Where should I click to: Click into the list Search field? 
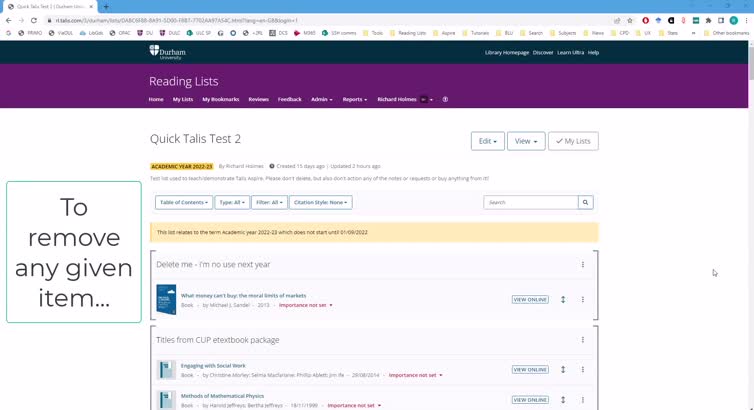[x=530, y=202]
